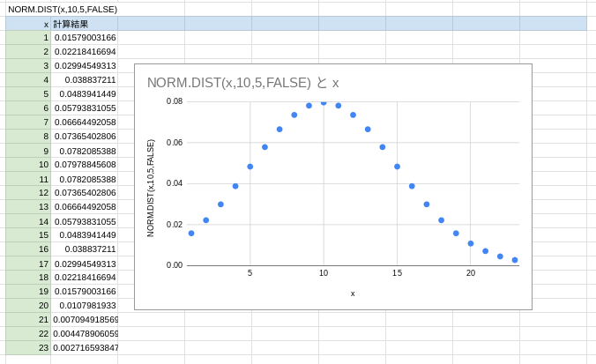Select the x cell containing 11
Viewport: 596px width, 364px height.
tap(28, 179)
